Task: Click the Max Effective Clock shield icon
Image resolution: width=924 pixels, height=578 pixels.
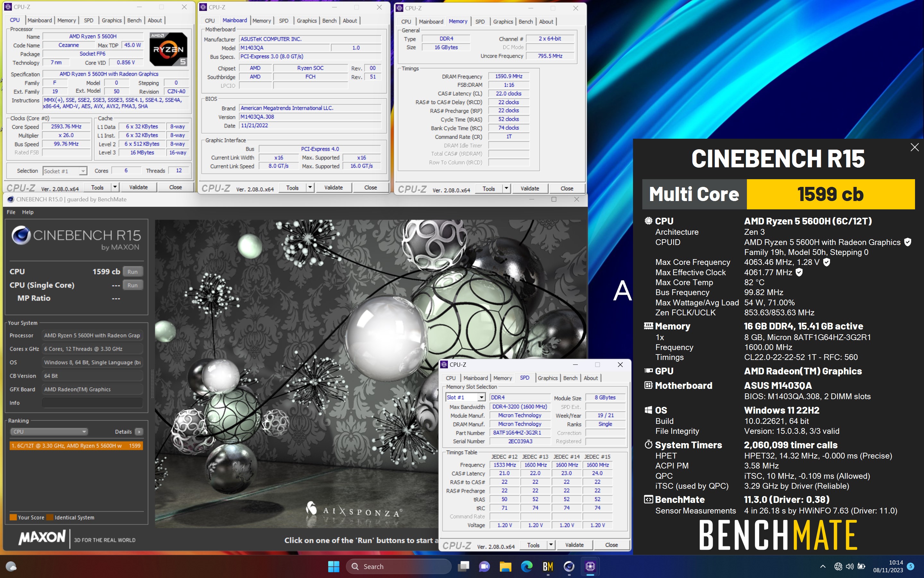Action: pyautogui.click(x=799, y=272)
